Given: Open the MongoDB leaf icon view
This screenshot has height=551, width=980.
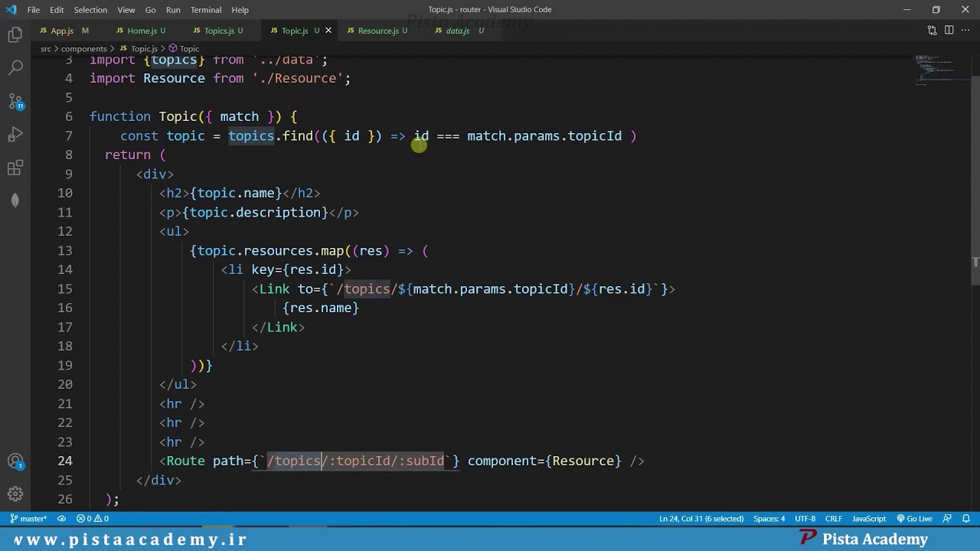Looking at the screenshot, I should pos(15,201).
